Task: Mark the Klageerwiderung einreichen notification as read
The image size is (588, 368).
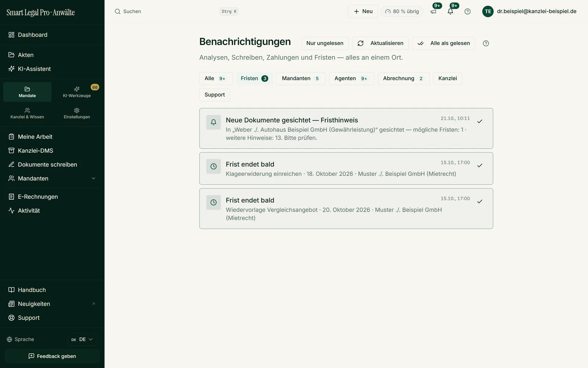Action: coord(480,166)
